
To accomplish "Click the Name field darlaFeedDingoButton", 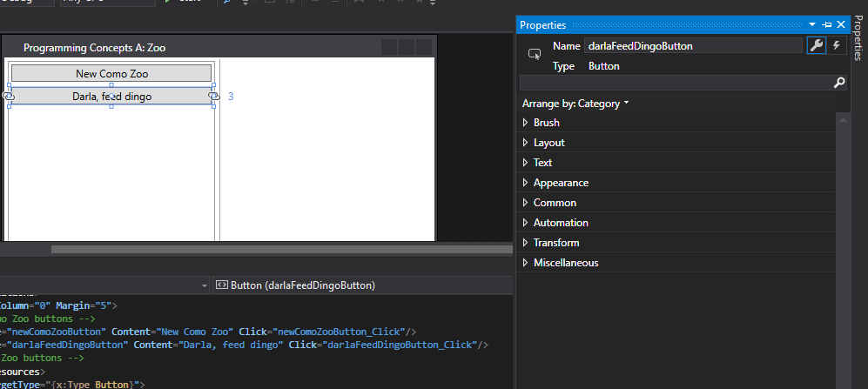I will click(694, 46).
